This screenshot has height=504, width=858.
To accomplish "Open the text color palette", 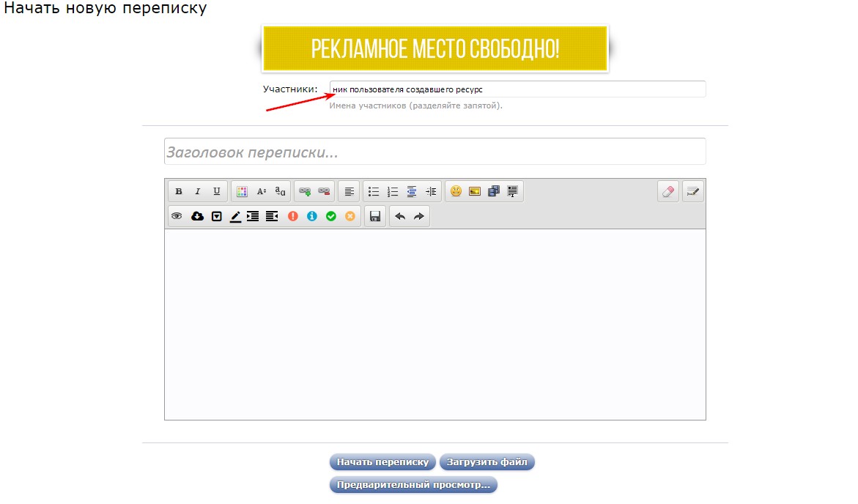I will 242,192.
